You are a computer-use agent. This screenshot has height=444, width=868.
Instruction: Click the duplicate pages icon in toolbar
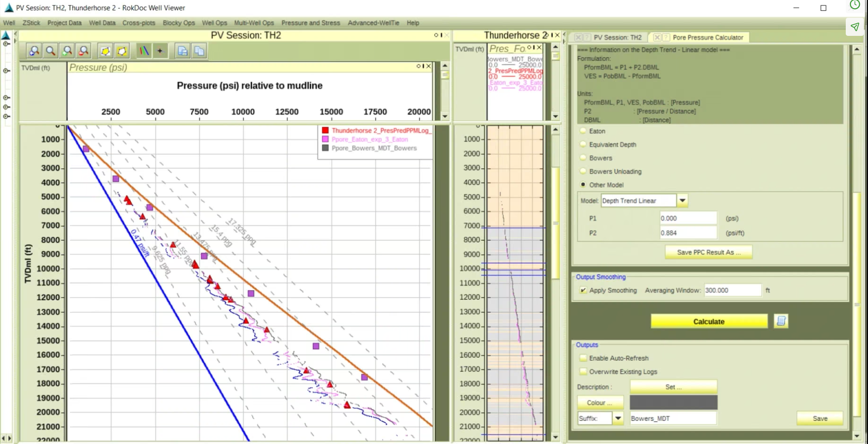pyautogui.click(x=199, y=51)
